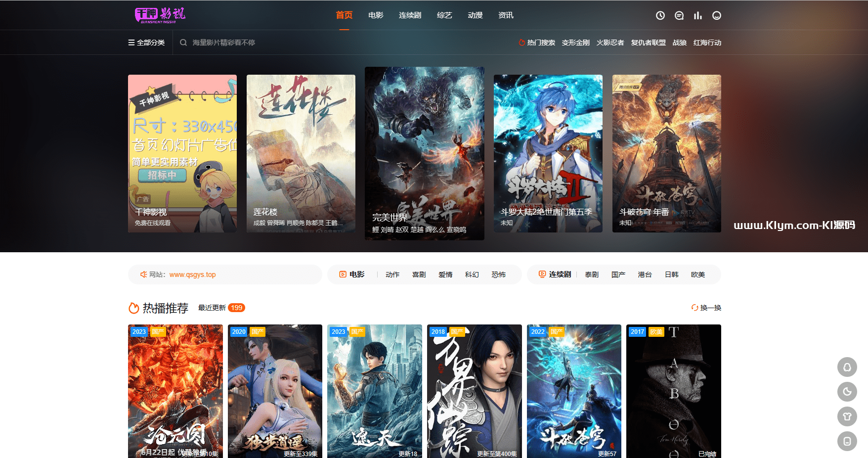
Task: Search hot keyword 复仇者联盟
Action: click(648, 43)
